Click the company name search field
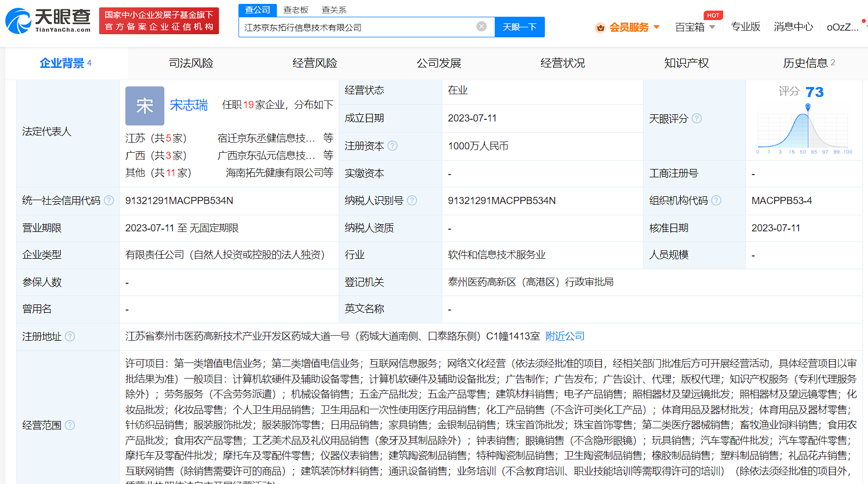Screen dimensions: 868x484 [357, 27]
